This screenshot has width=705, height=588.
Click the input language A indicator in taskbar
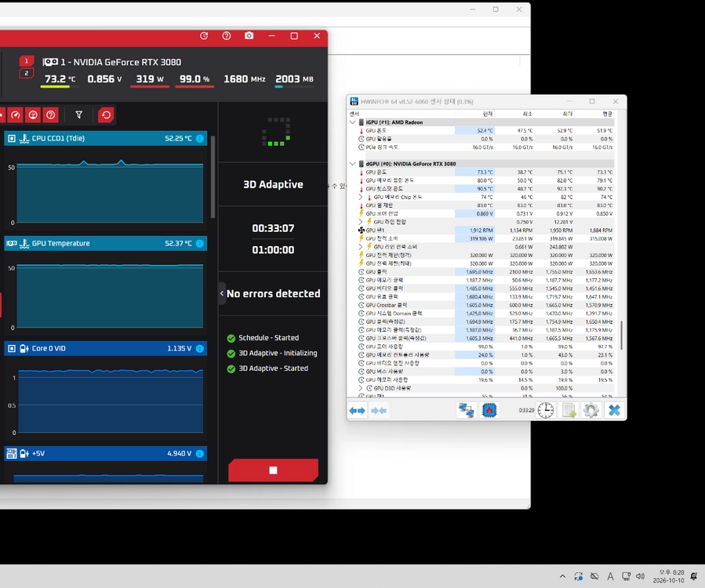tap(610, 576)
